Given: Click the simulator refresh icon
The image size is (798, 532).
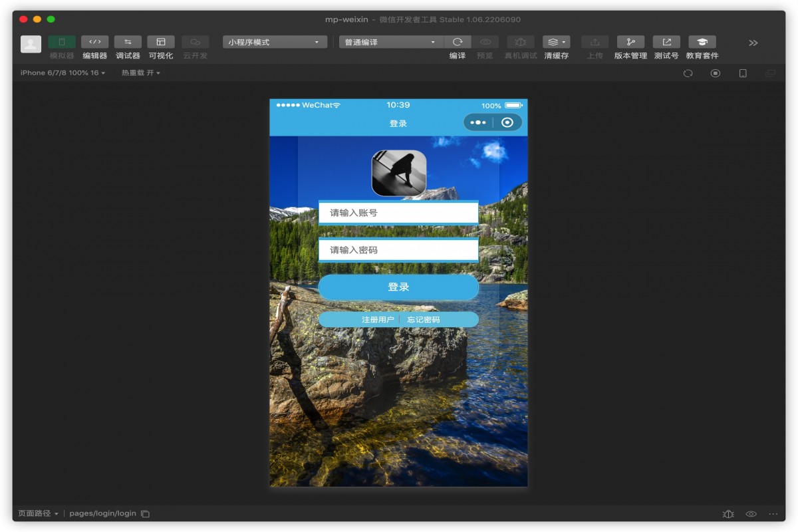Looking at the screenshot, I should click(x=688, y=73).
